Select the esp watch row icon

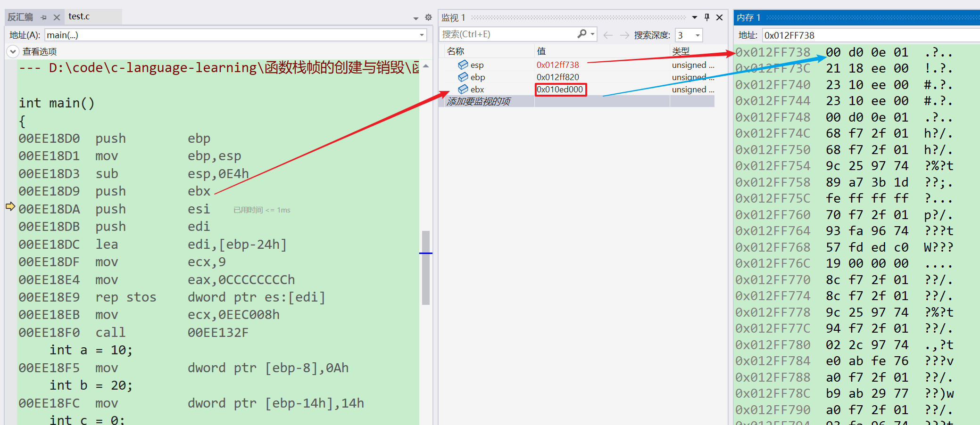click(x=463, y=65)
